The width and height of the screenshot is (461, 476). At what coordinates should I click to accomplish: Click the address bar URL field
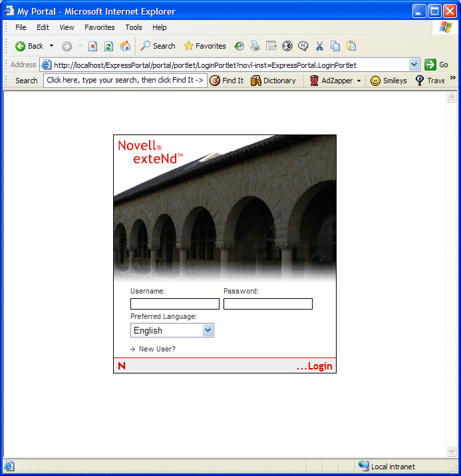(230, 65)
